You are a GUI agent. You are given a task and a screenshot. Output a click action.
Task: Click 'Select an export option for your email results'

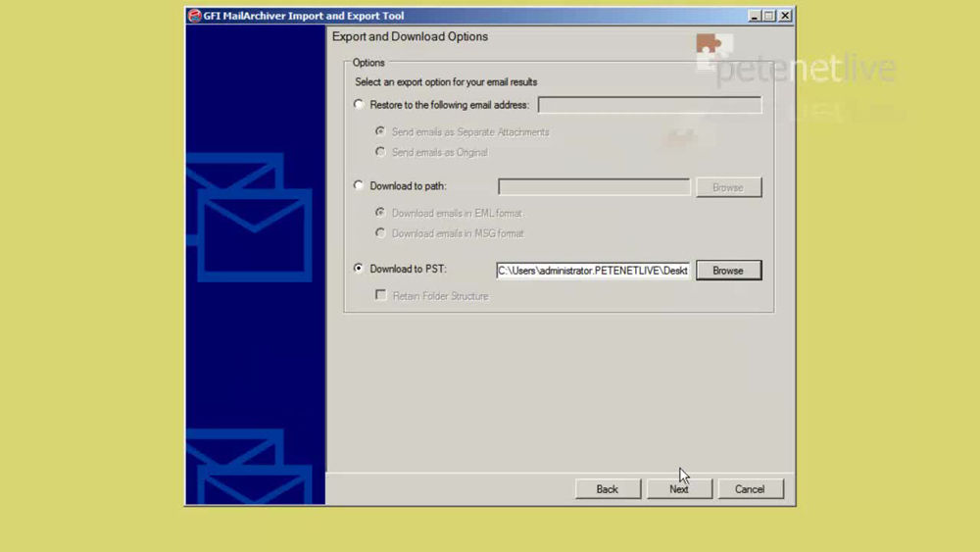point(446,82)
